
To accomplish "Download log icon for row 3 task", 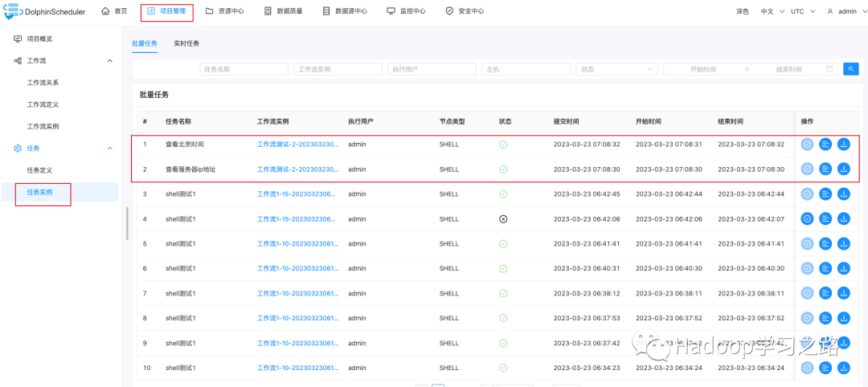I will click(x=844, y=194).
